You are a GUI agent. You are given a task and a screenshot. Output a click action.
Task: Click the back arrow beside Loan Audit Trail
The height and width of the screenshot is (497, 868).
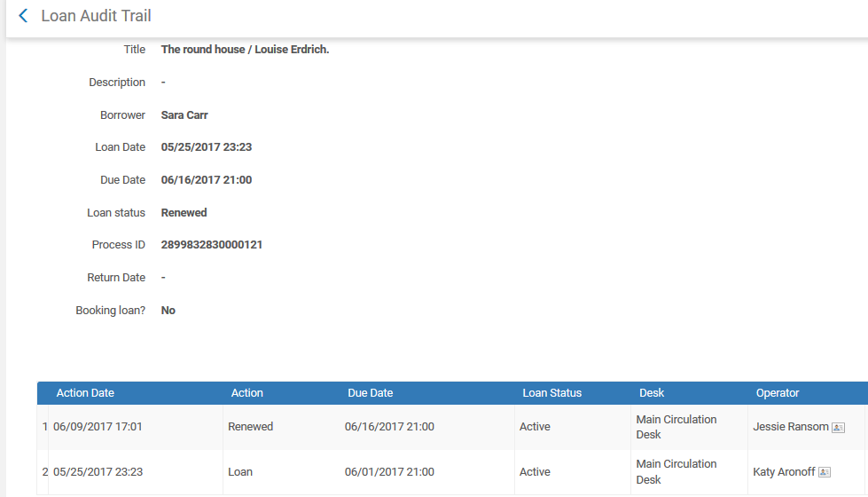(x=23, y=16)
